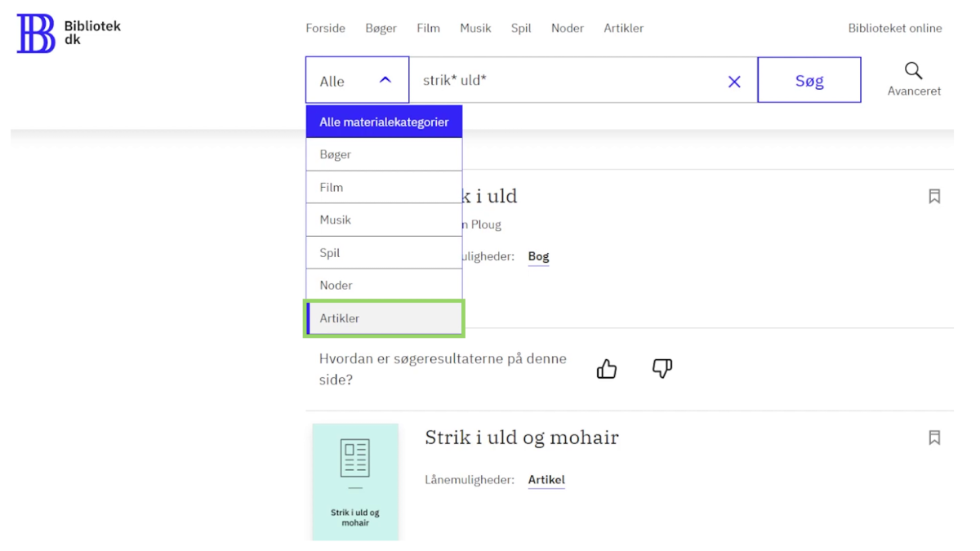This screenshot has width=980, height=551.
Task: Bookmark Strik i uld og mohair
Action: (934, 438)
